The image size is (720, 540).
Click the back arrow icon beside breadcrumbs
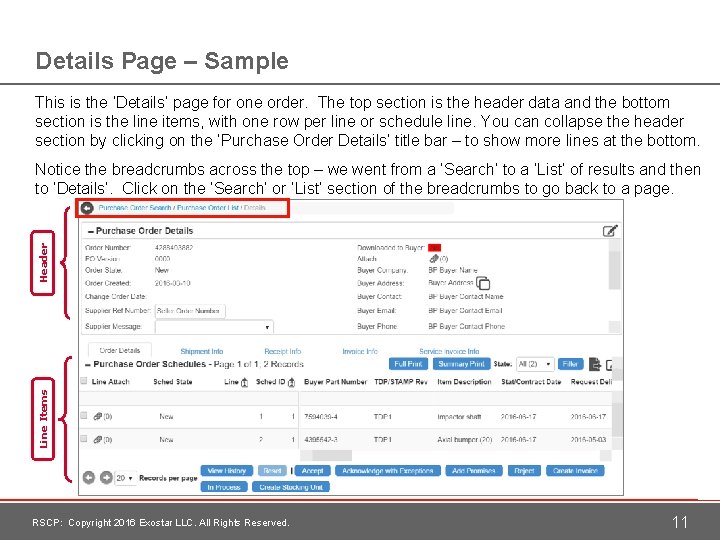[x=87, y=208]
